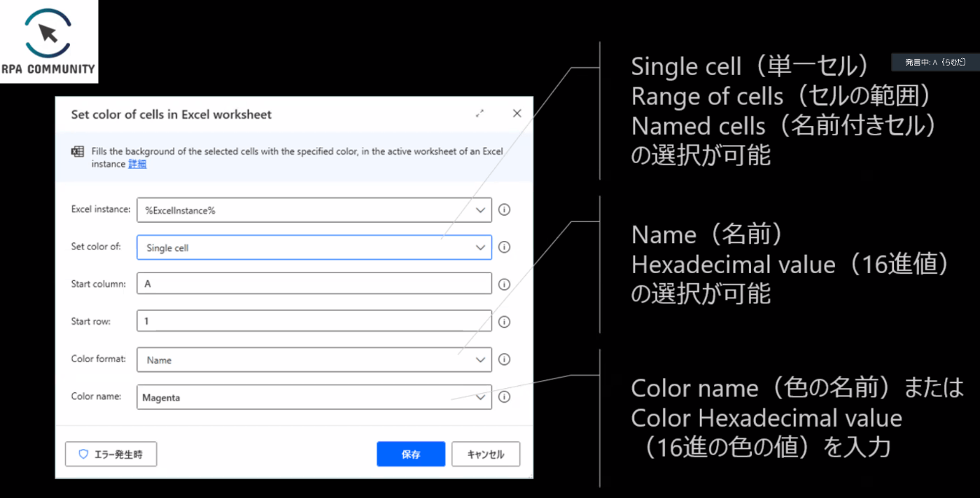This screenshot has height=498, width=980.
Task: Click the 'Color name:' label
Action: (96, 396)
